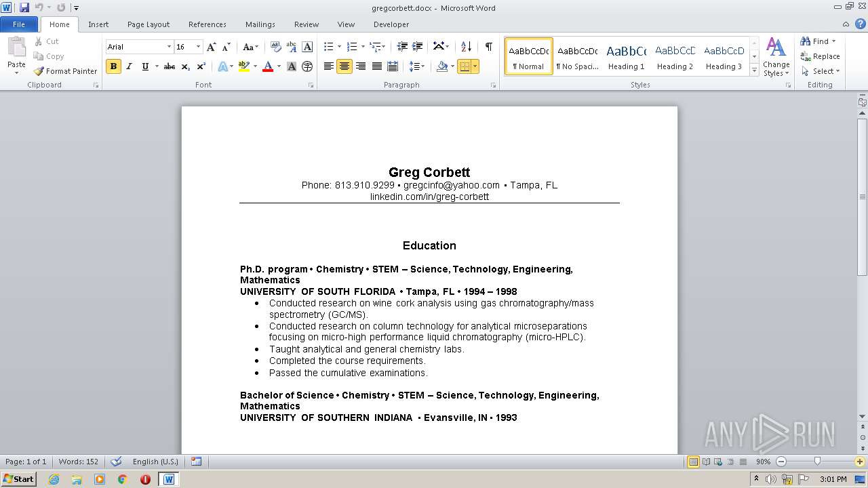This screenshot has width=868, height=488.
Task: Click spelling check icon in status bar
Action: click(x=116, y=462)
